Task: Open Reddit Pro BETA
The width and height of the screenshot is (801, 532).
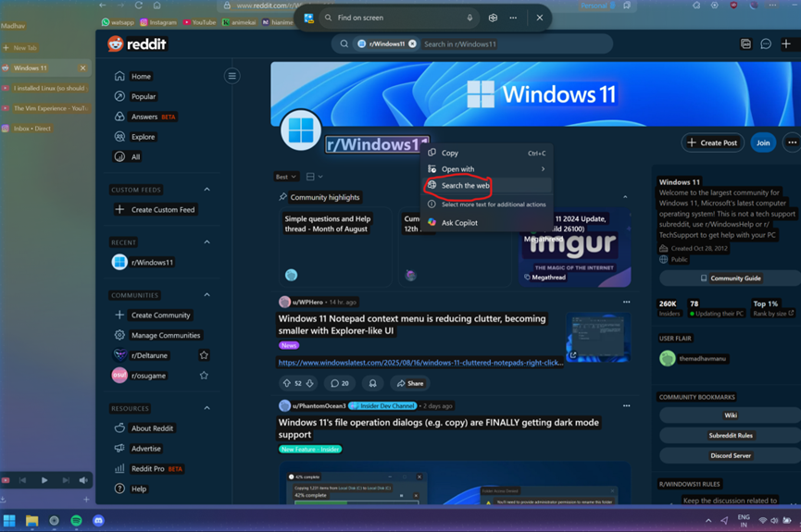Action: point(149,469)
